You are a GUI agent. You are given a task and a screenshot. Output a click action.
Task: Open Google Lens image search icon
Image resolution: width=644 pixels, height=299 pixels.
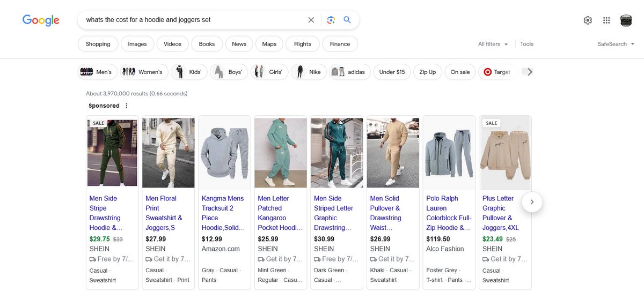[x=331, y=20]
